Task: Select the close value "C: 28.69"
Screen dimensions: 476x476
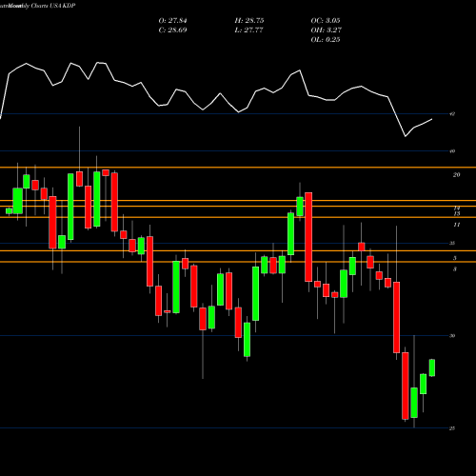Action: pos(172,30)
